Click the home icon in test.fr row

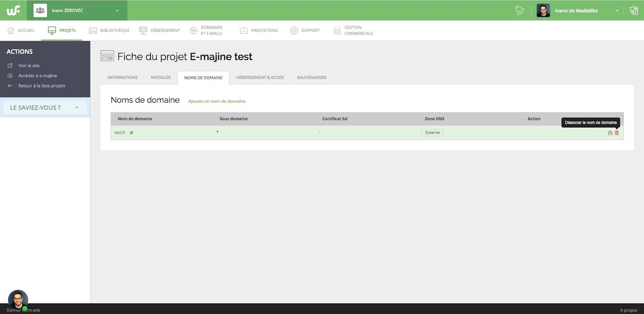click(610, 133)
